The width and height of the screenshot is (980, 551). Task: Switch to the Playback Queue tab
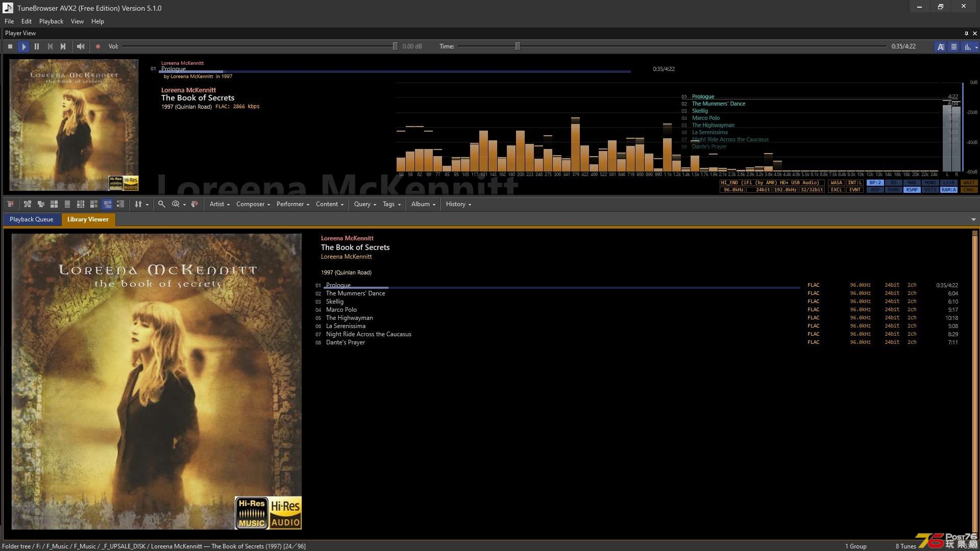[31, 219]
